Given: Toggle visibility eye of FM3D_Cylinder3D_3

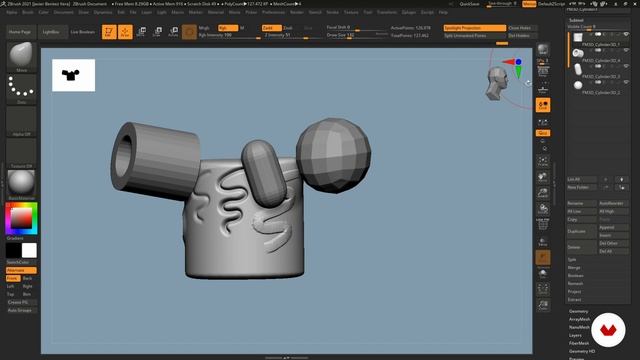Looking at the screenshot, I should (x=626, y=66).
